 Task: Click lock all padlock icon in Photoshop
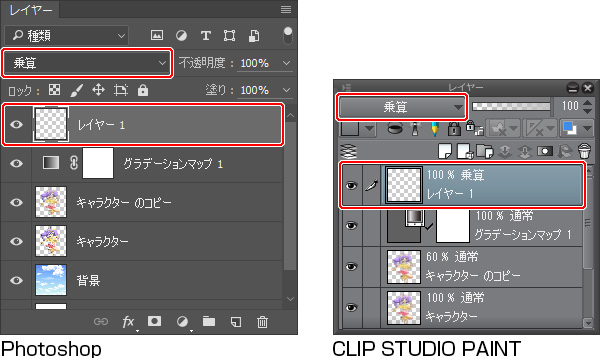point(143,90)
